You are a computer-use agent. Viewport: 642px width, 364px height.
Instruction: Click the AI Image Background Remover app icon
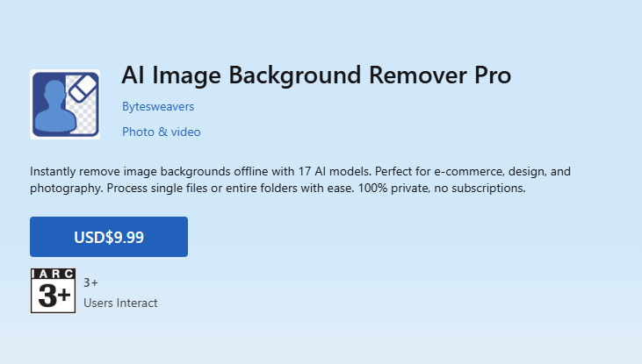[65, 104]
